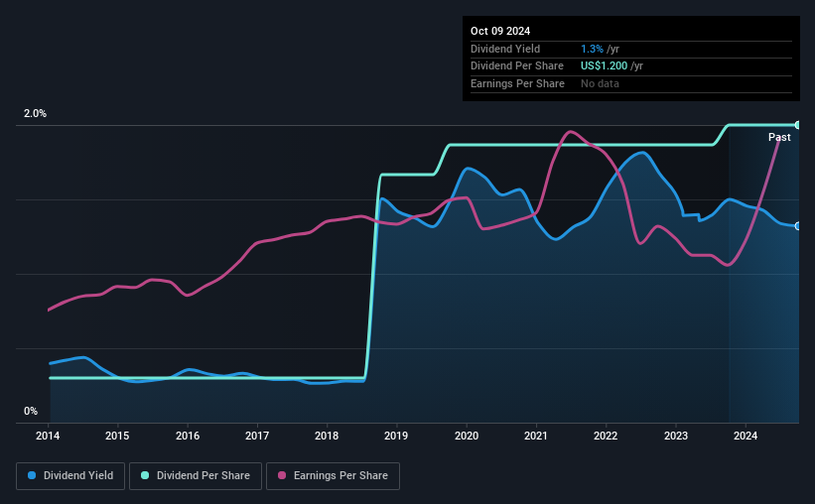
Task: Select the 2016 year label on axis
Action: pos(188,436)
